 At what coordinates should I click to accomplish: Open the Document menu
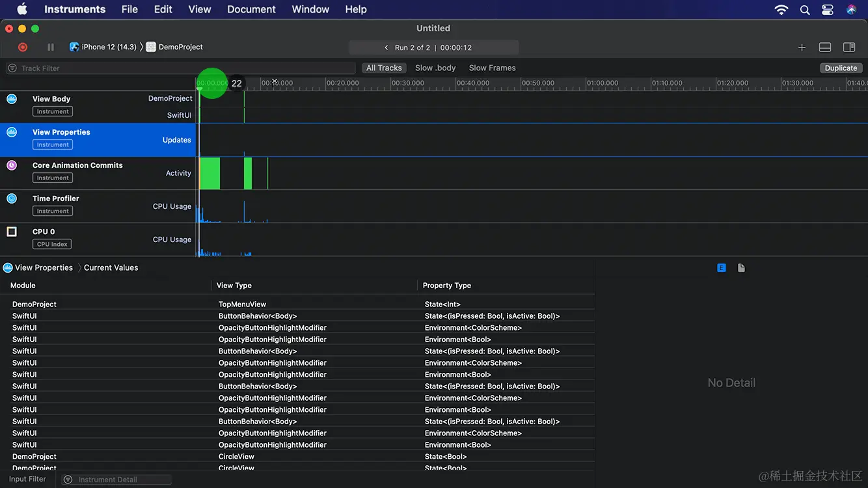pyautogui.click(x=251, y=9)
